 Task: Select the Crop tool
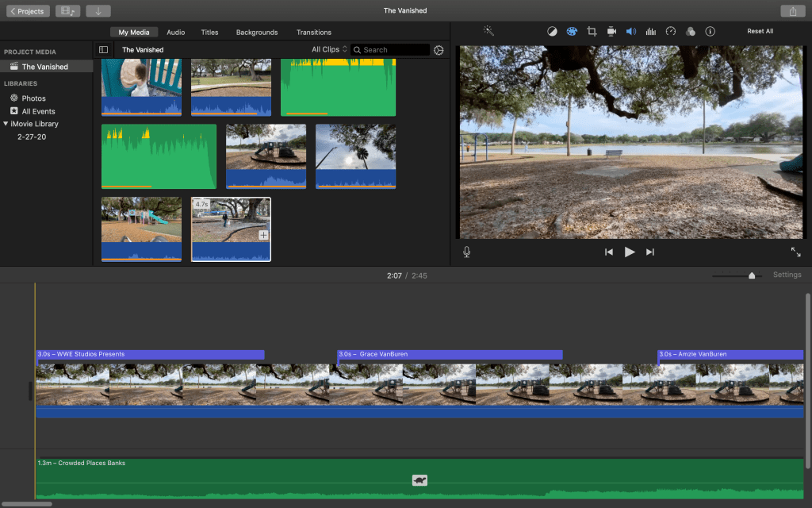point(592,32)
